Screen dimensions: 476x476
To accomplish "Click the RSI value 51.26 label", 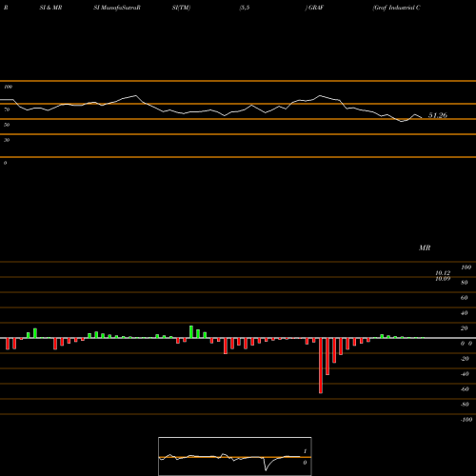I will [438, 115].
